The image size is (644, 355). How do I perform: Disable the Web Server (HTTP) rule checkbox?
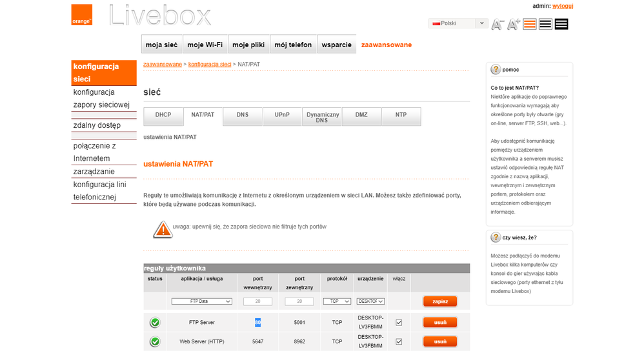pyautogui.click(x=399, y=341)
